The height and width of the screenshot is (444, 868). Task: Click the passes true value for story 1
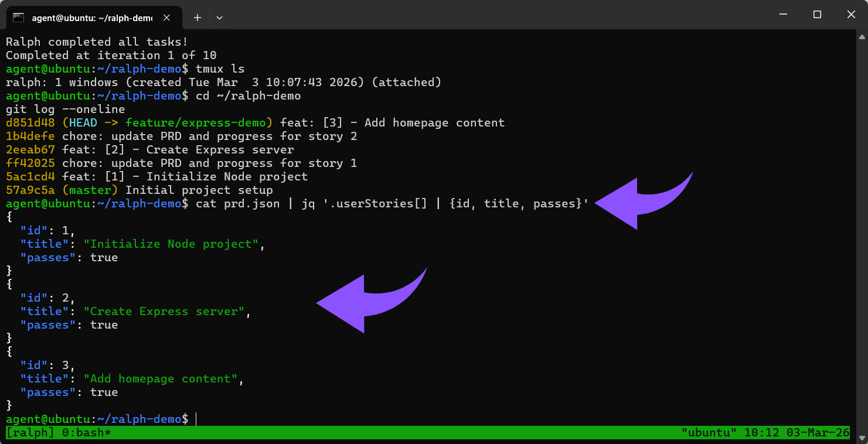pos(104,257)
